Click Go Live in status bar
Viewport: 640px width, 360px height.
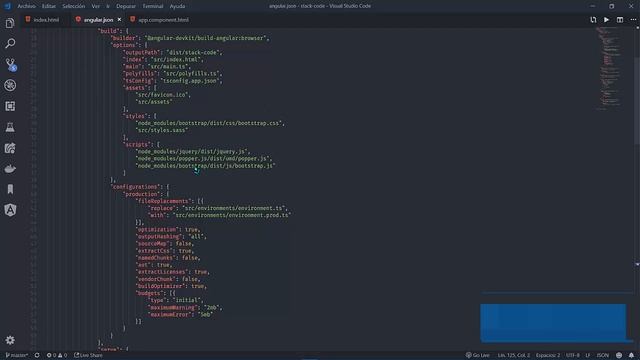coord(478,355)
